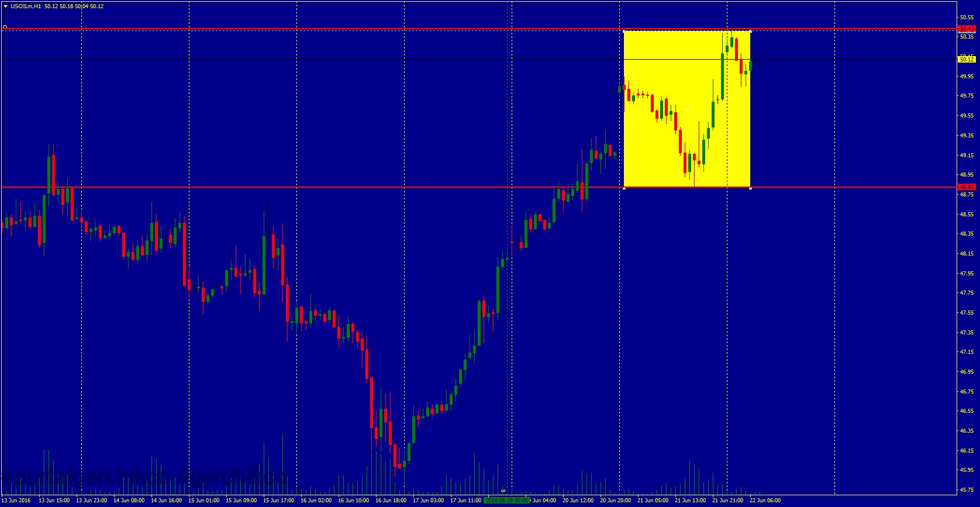Click the green highlighted 2016.06.19 date label
Image resolution: width=980 pixels, height=507 pixels.
pos(507,501)
